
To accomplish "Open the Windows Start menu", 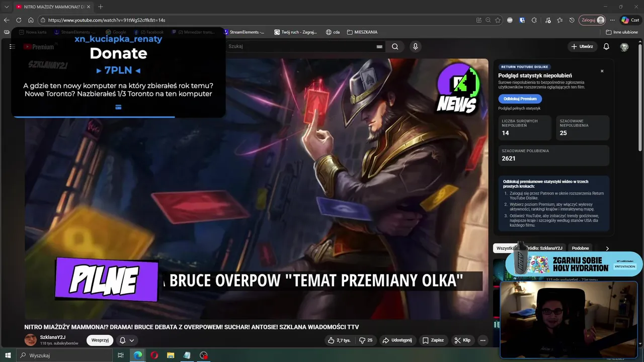I will (x=8, y=355).
